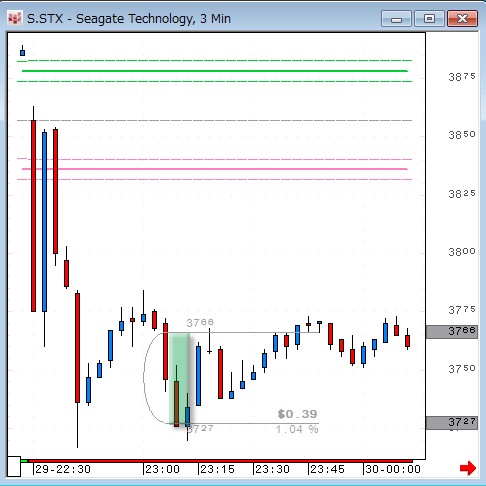Click the chart window icon beside S.STX

(x=15, y=18)
